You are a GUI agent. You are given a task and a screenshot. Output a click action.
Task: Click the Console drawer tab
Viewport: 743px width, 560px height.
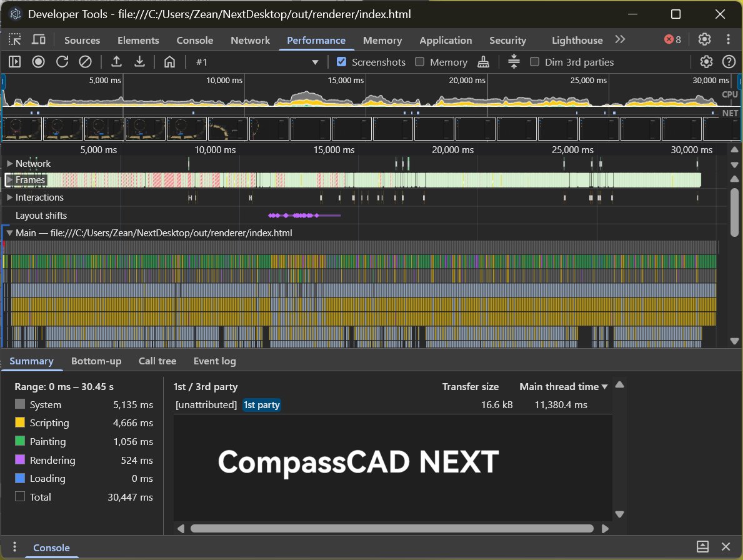pyautogui.click(x=51, y=547)
